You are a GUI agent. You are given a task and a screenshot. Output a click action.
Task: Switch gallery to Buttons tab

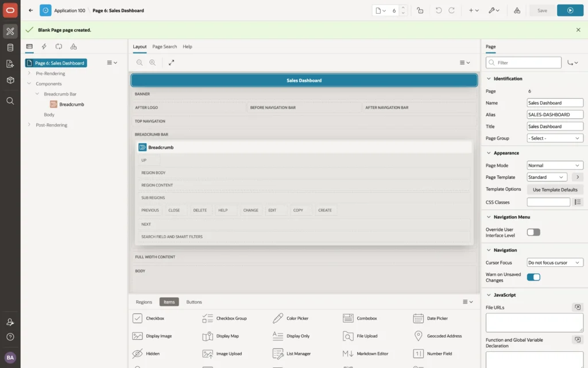click(194, 302)
